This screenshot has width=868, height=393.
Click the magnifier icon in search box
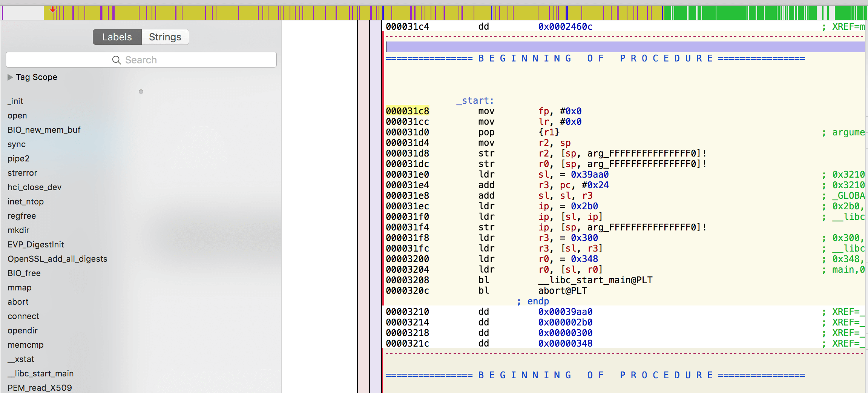pos(117,60)
